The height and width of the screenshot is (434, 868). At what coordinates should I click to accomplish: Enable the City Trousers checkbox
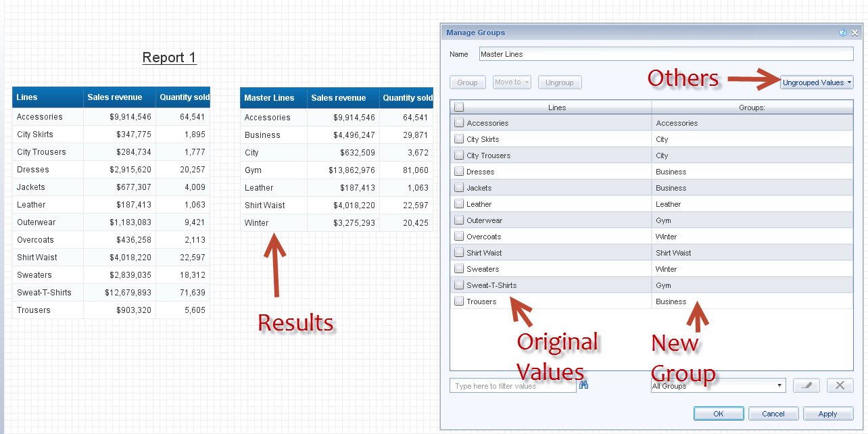tap(459, 155)
